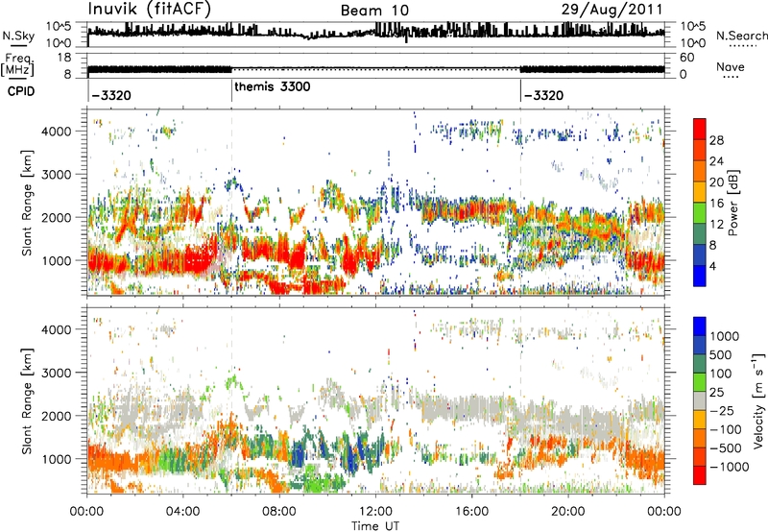Image resolution: width=768 pixels, height=532 pixels.
Task: Select the "Freq. [MHz]" axis label
Action: (17, 64)
